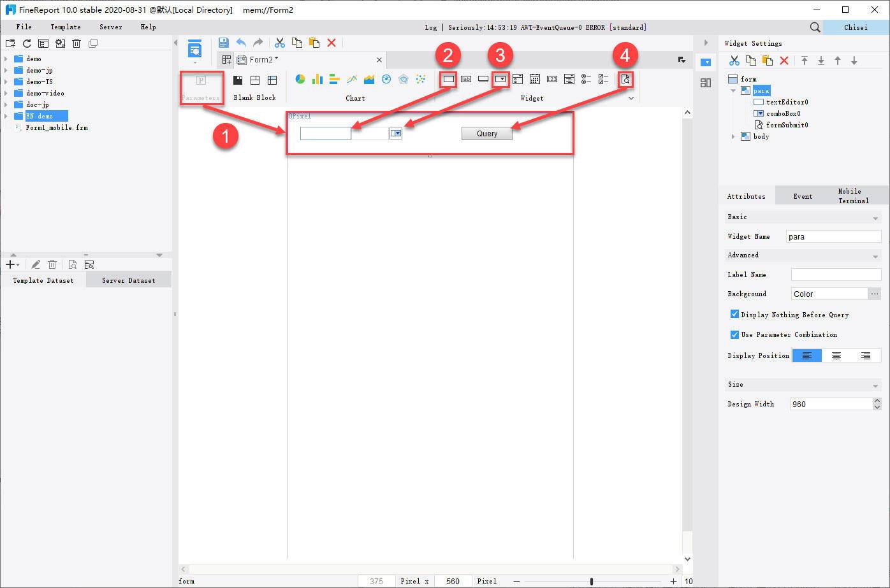Open the Server menu
Screen dimensions: 890x588
[110, 27]
